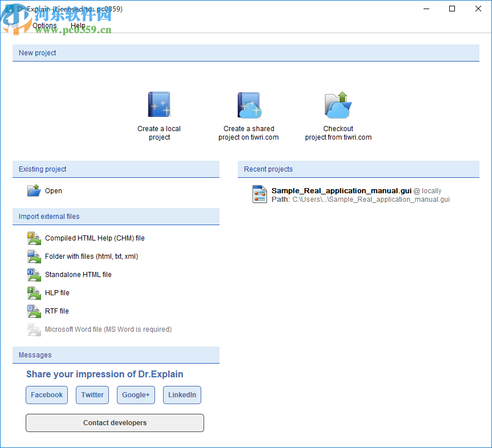Click the New project section header
The image size is (492, 448).
click(x=246, y=52)
